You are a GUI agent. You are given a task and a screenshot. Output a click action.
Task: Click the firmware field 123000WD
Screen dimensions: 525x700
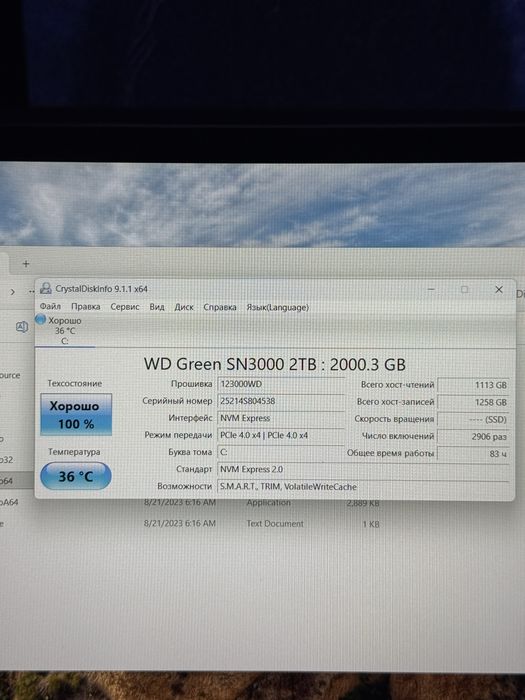coord(281,384)
